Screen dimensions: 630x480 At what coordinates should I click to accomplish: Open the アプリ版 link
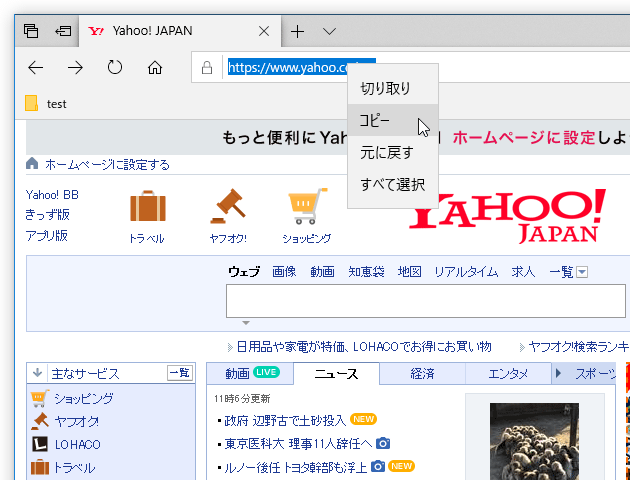(x=47, y=235)
